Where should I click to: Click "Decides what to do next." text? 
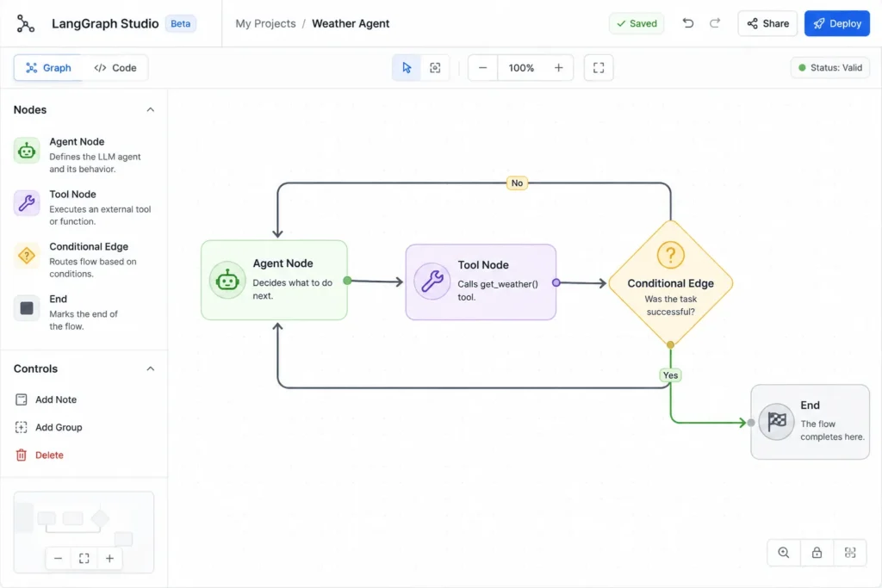tap(293, 289)
